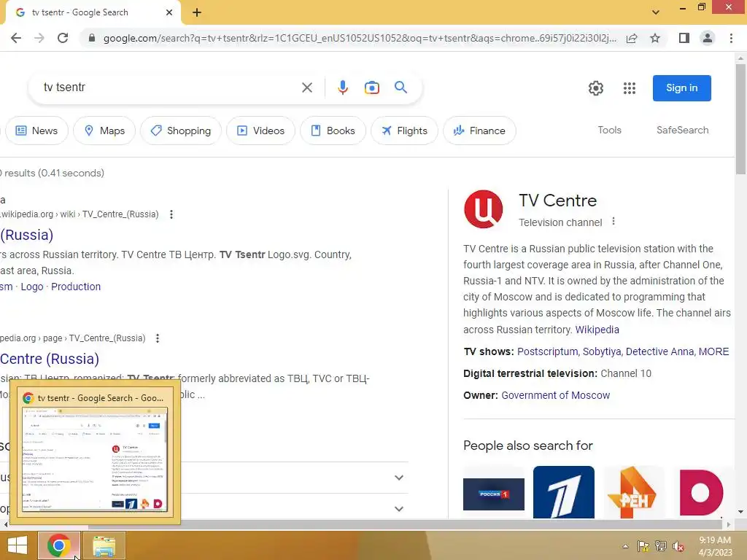Image resolution: width=747 pixels, height=560 pixels.
Task: Close the tv tsentr Google Search tab
Action: (x=169, y=12)
